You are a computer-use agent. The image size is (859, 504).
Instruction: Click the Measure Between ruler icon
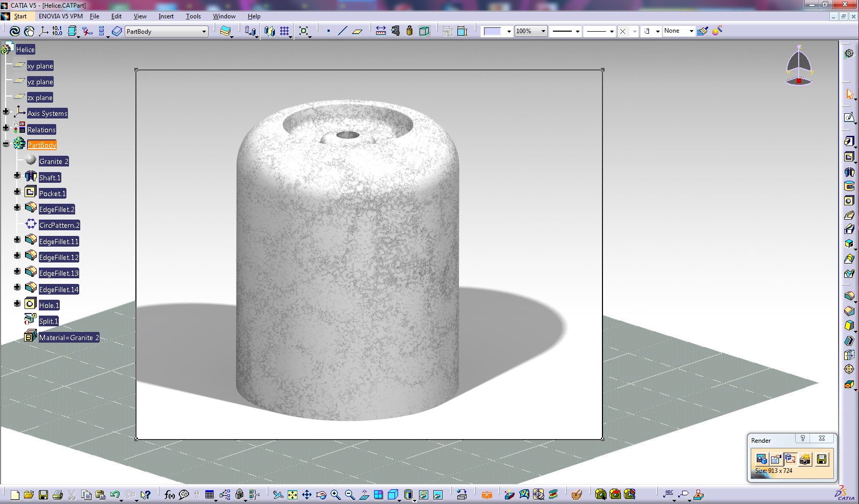(381, 31)
